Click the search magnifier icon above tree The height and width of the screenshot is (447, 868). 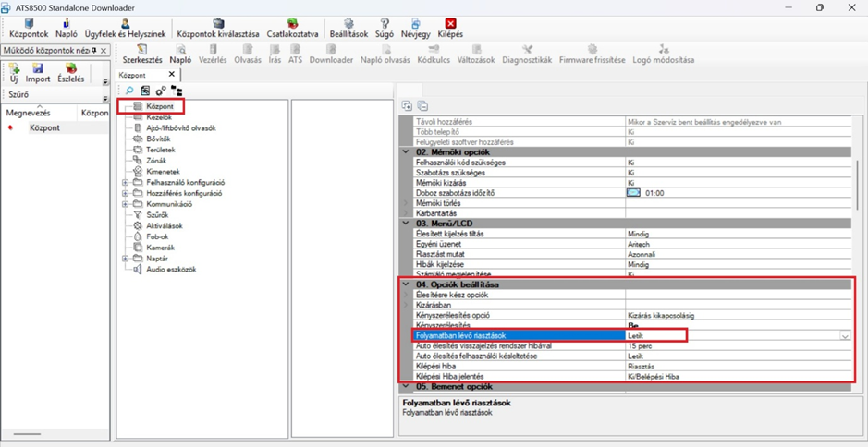click(129, 91)
